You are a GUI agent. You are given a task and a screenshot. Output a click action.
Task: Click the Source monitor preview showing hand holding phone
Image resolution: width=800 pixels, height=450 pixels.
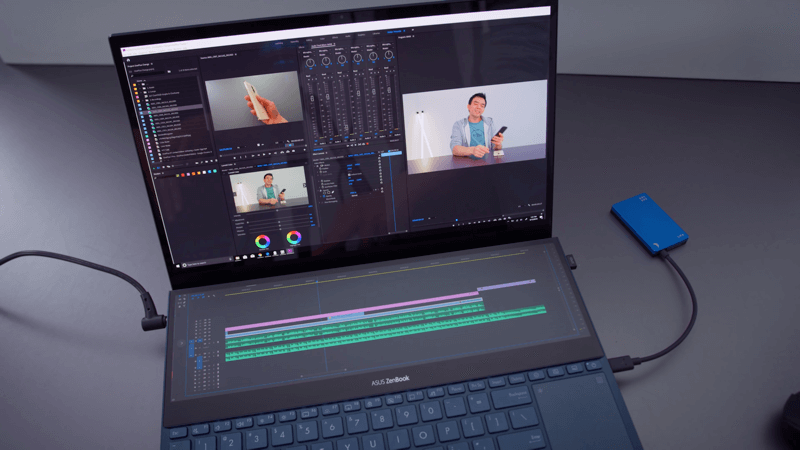point(254,101)
